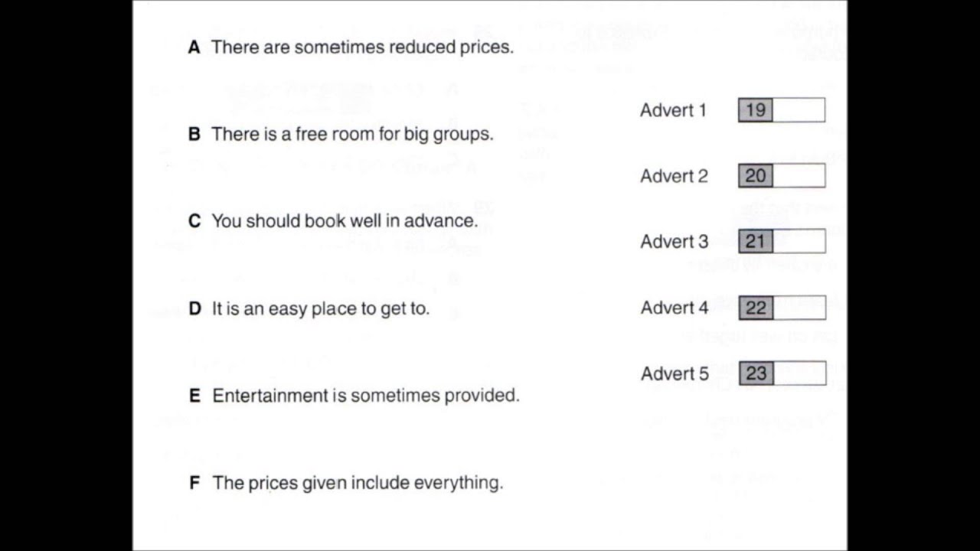Screen dimensions: 980x551
Task: Click the answer box for question 19
Action: [x=799, y=110]
